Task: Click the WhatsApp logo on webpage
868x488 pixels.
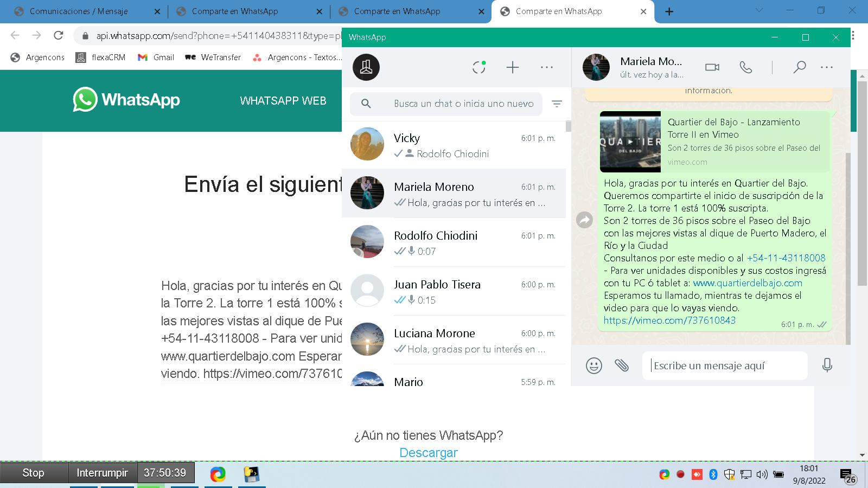Action: point(126,100)
